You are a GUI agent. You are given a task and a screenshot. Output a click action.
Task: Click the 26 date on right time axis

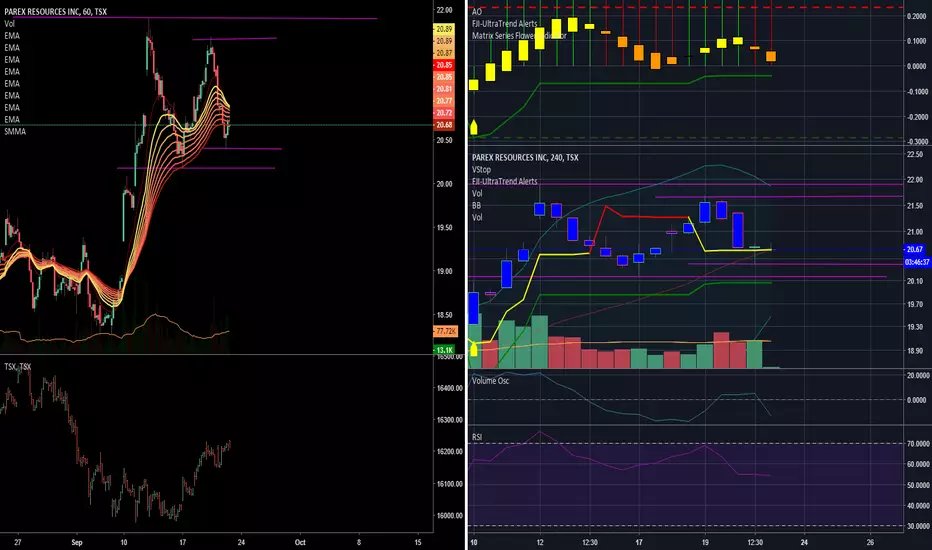point(870,542)
